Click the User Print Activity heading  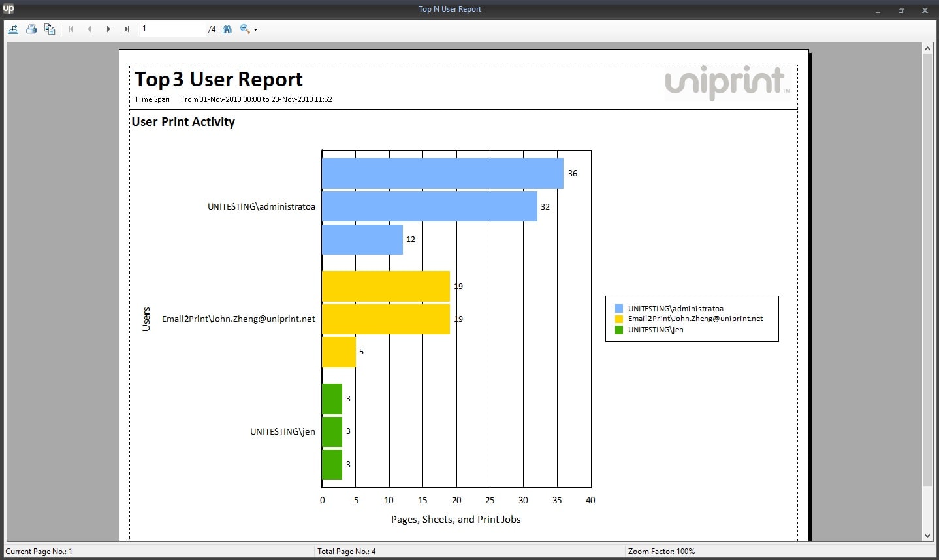click(x=183, y=121)
